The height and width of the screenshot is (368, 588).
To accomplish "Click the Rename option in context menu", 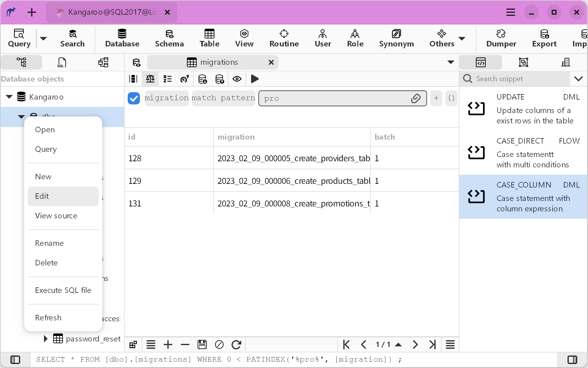I will click(49, 243).
